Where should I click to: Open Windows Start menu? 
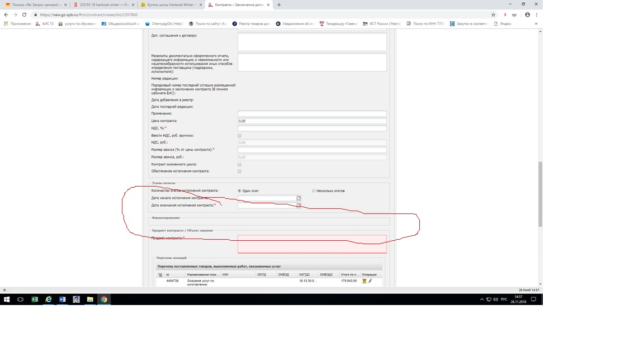click(7, 299)
